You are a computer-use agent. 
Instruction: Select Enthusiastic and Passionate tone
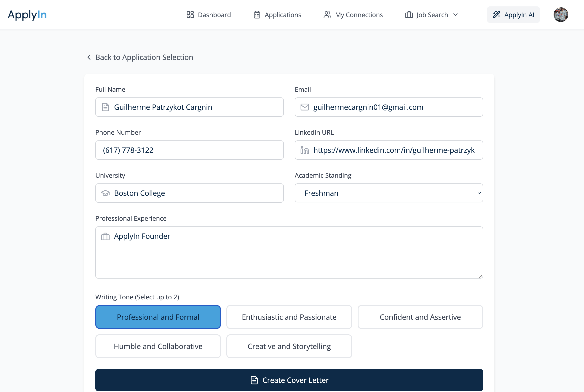(x=289, y=317)
